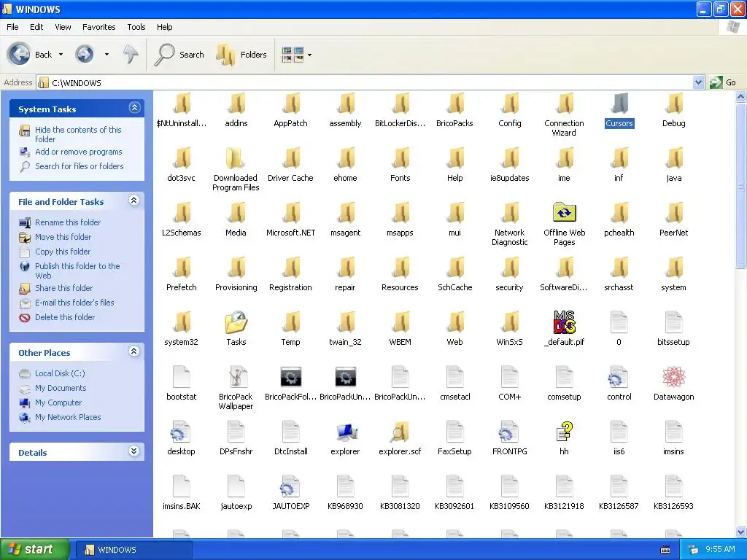The width and height of the screenshot is (747, 560).
Task: Click the Forward navigation button
Action: coord(85,54)
